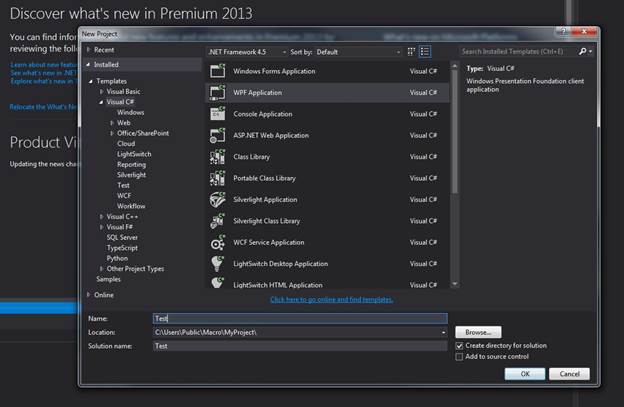Select the SQL Server category
The image size is (624, 407).
(x=122, y=238)
